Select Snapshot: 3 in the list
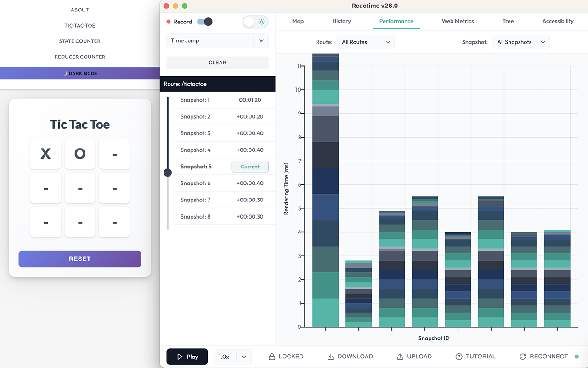Image resolution: width=588 pixels, height=368 pixels. point(224,133)
